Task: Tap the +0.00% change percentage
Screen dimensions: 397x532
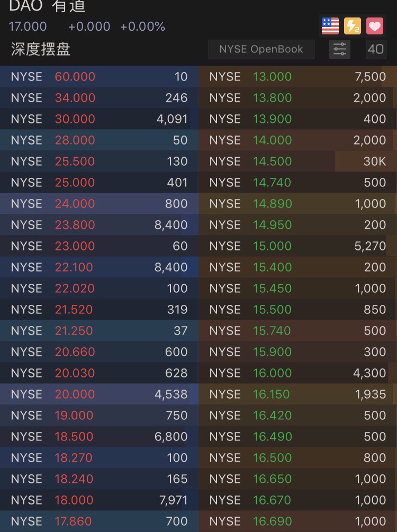Action: pyautogui.click(x=142, y=26)
